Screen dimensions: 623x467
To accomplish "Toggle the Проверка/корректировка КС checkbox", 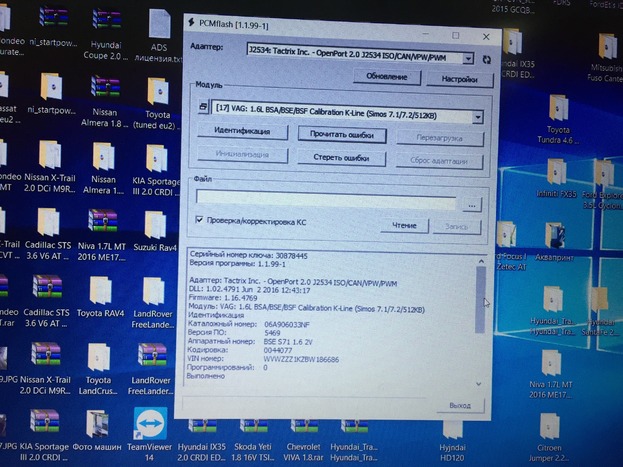I will (200, 219).
